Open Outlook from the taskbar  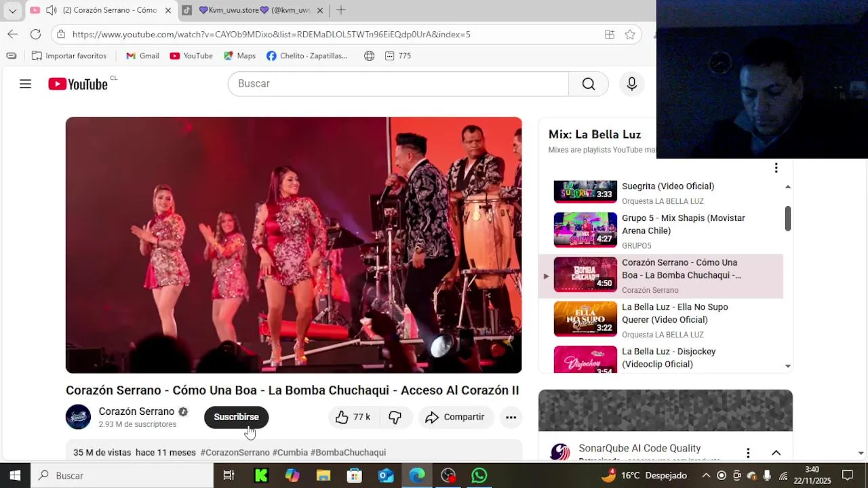point(386,476)
